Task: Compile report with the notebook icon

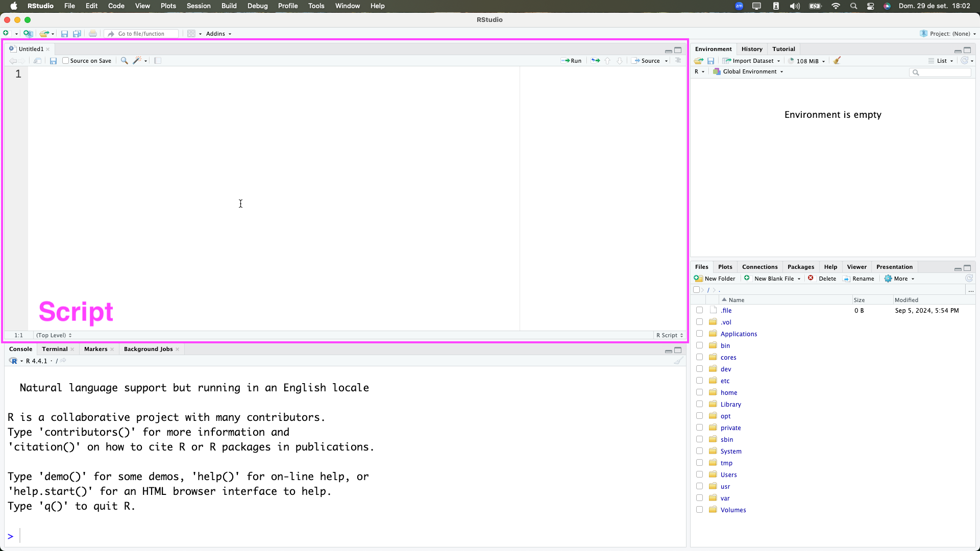Action: tap(158, 61)
